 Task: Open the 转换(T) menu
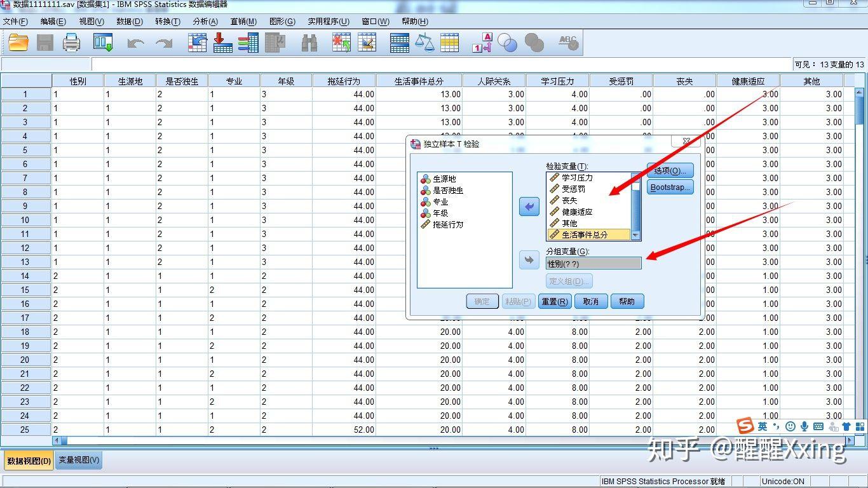tap(167, 21)
